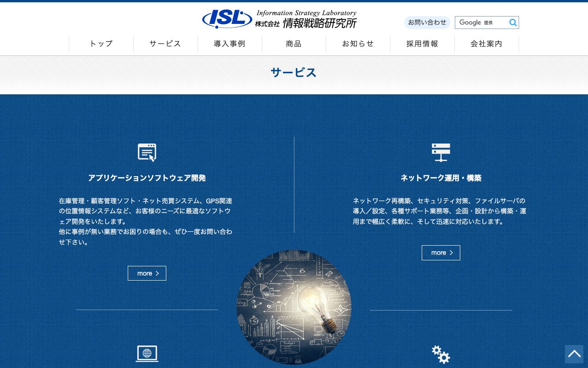
Task: Go to 導入事例 in the navigation
Action: [x=230, y=44]
